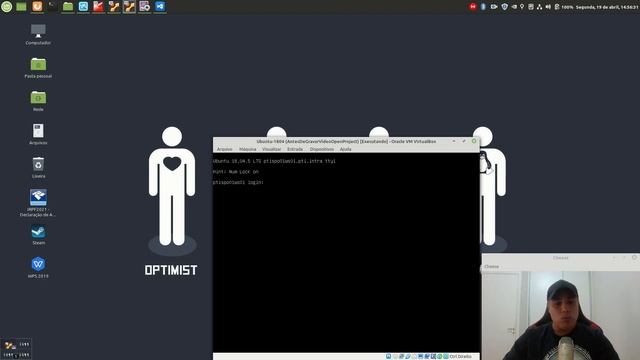The width and height of the screenshot is (640, 360).
Task: Click the red app icon in panel
Action: tap(98, 7)
